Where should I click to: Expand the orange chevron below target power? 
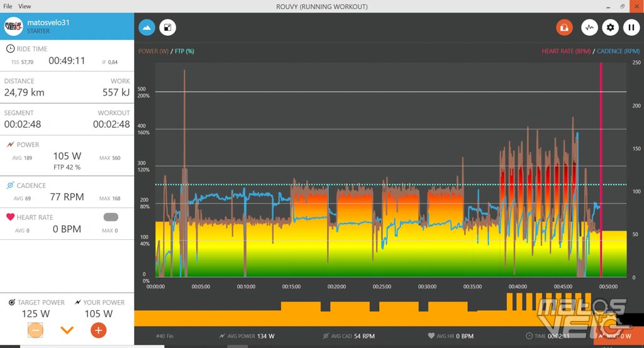(67, 330)
